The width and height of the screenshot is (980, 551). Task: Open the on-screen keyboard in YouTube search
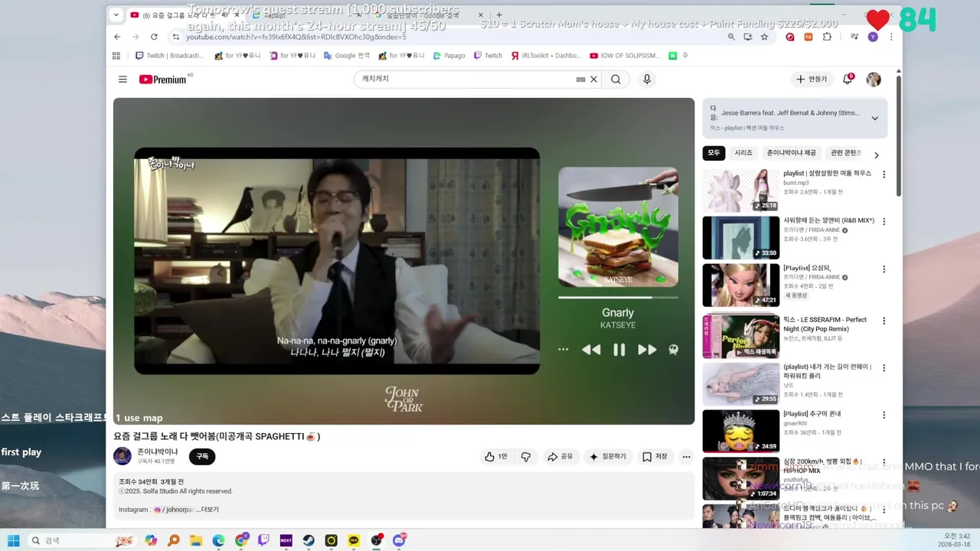580,80
